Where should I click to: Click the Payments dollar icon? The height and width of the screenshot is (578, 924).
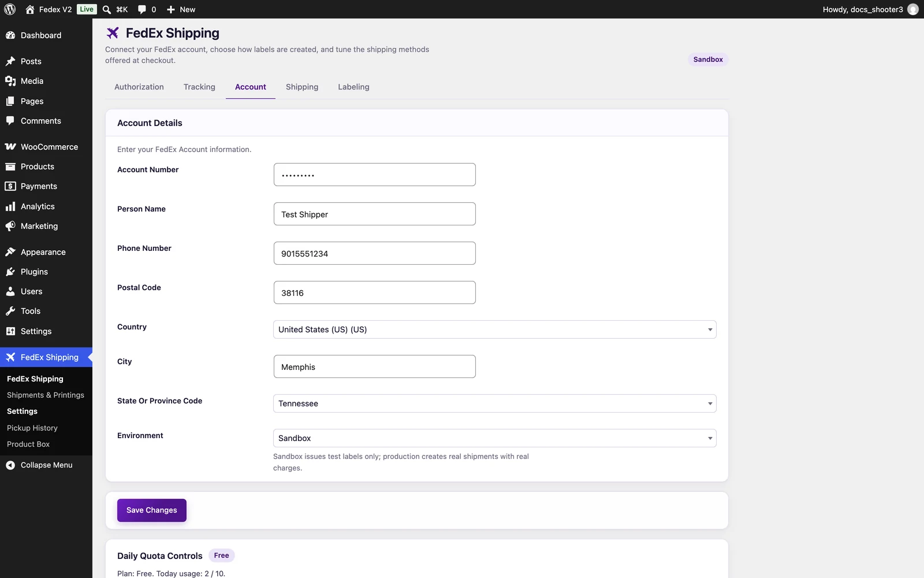tap(10, 186)
